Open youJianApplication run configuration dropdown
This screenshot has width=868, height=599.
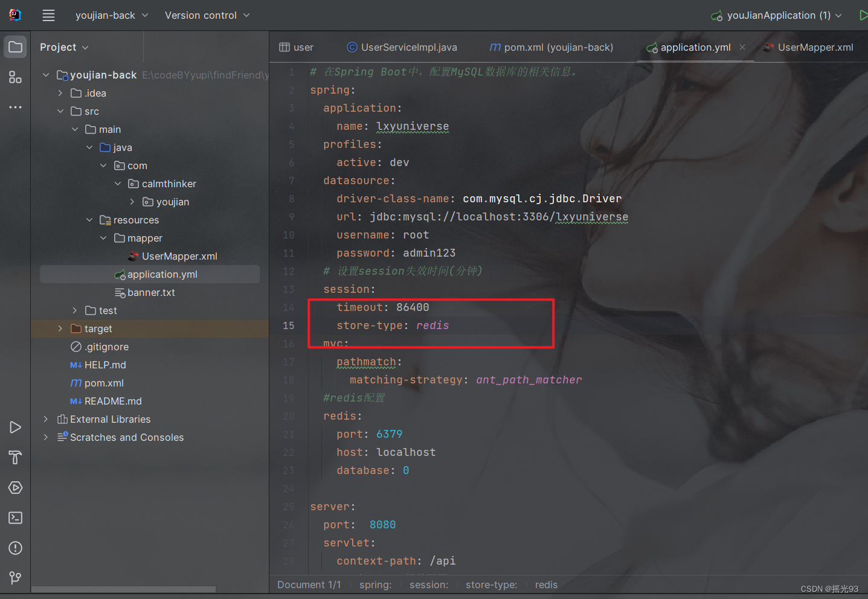coord(777,16)
